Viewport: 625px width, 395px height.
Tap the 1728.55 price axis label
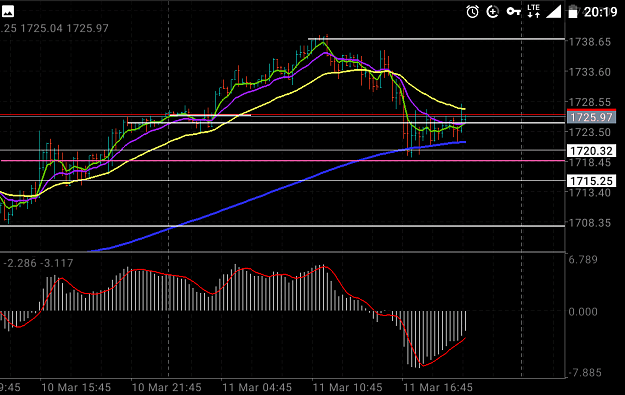pos(590,102)
